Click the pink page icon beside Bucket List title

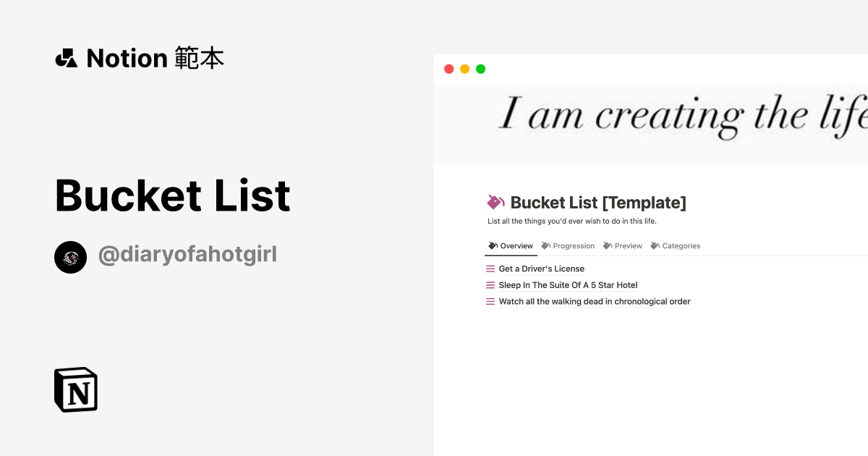click(x=495, y=202)
